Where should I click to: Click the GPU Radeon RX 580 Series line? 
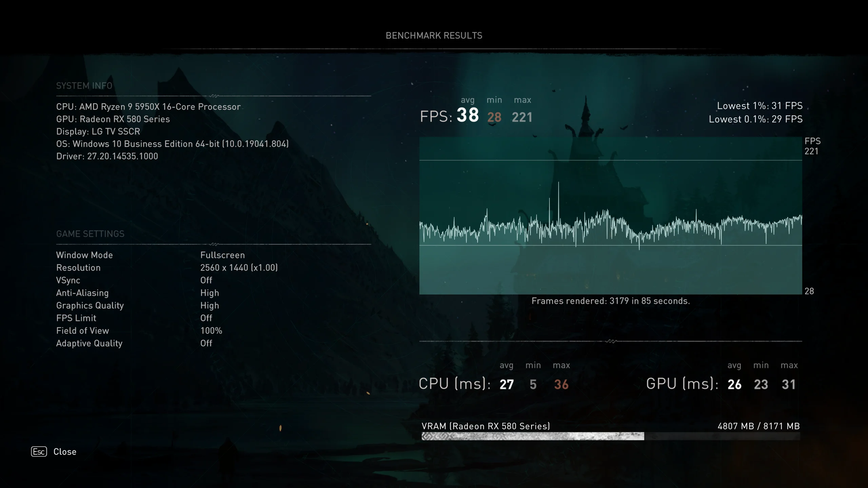(x=113, y=119)
